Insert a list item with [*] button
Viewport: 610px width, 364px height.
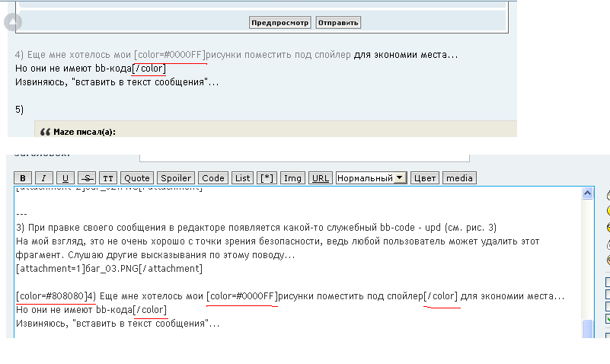coord(267,178)
